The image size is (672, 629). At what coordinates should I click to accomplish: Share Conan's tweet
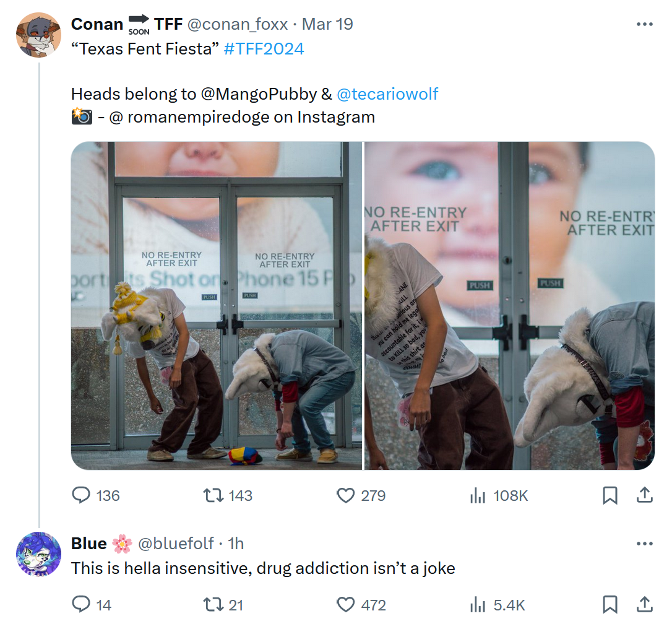click(x=644, y=495)
